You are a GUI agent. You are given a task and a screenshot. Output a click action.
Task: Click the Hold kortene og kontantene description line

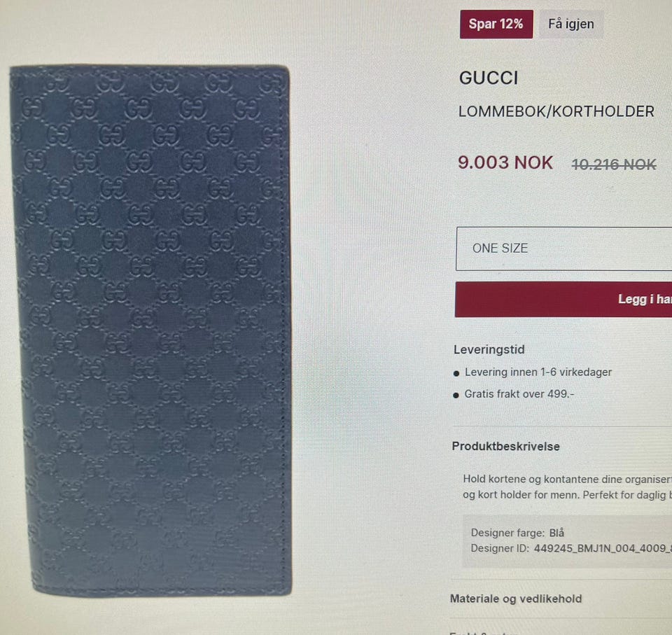568,480
